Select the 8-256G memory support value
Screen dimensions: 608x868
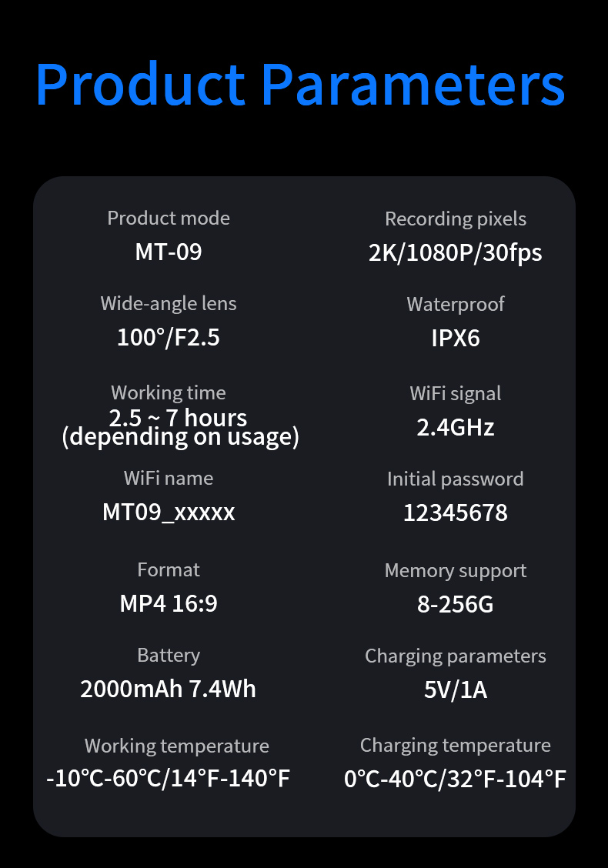455,604
